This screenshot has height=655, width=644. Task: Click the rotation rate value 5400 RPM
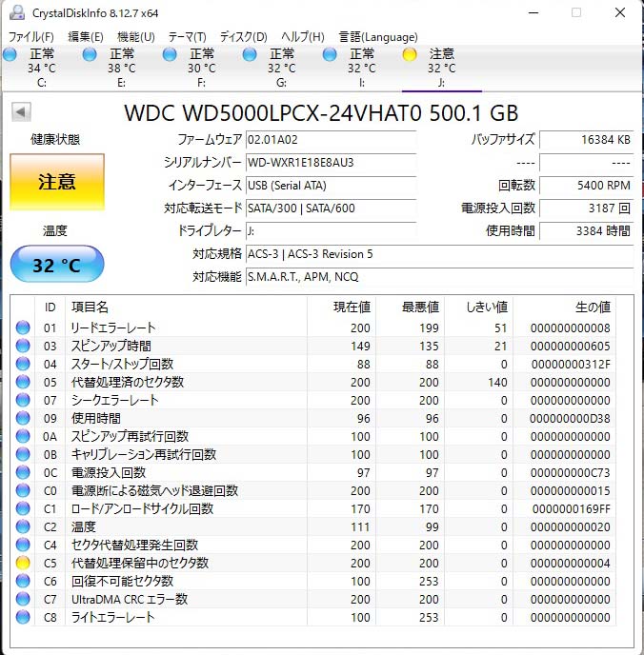point(587,185)
